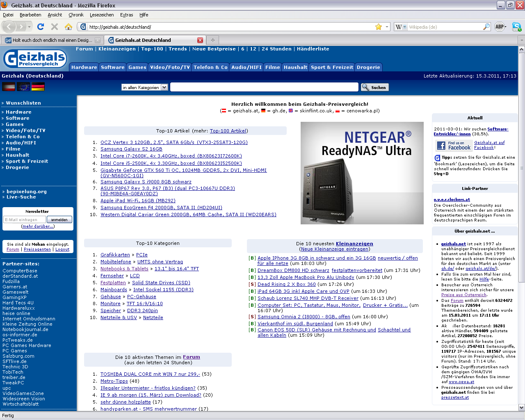Click the Firefox Back navigation button
The image size is (525, 420).
tap(9, 27)
